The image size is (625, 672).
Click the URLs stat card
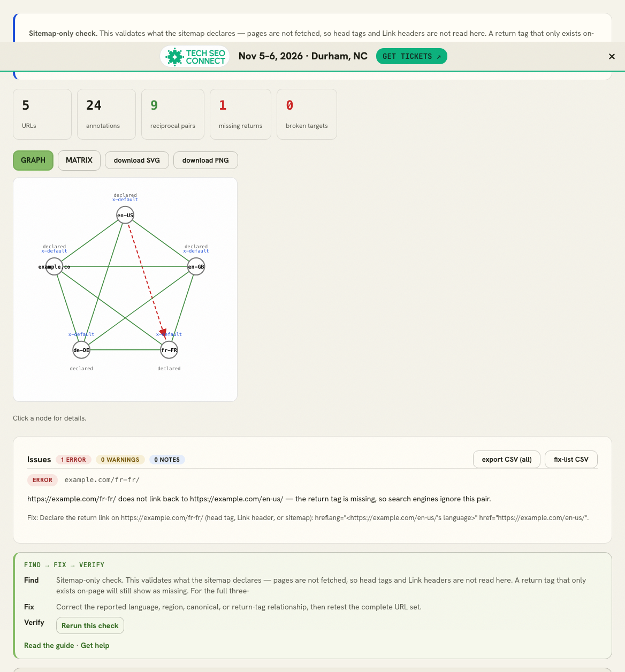pos(42,114)
